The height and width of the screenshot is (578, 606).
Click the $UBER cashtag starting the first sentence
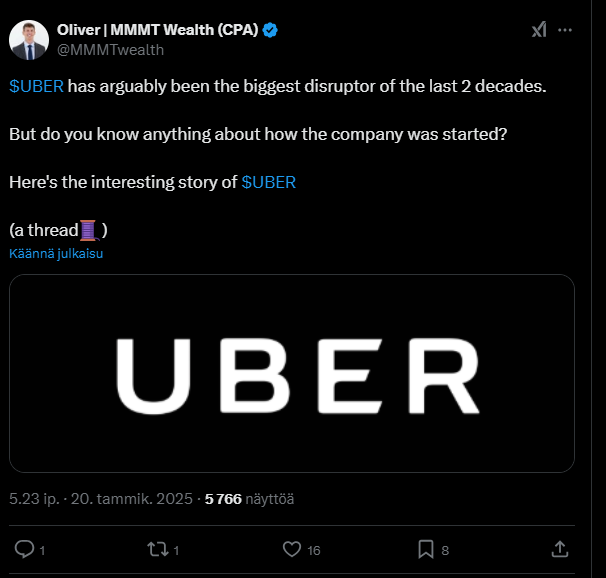(37, 87)
